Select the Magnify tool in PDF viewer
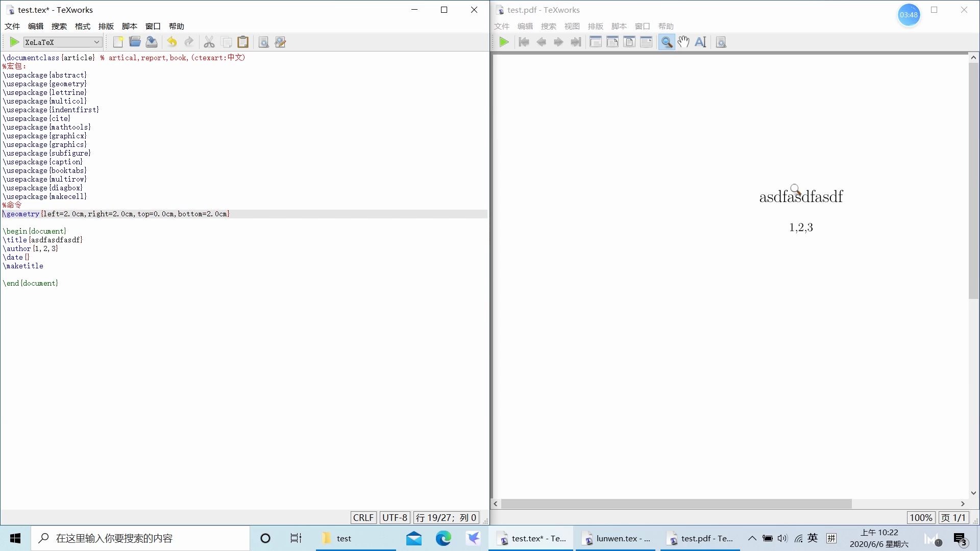 [x=667, y=42]
